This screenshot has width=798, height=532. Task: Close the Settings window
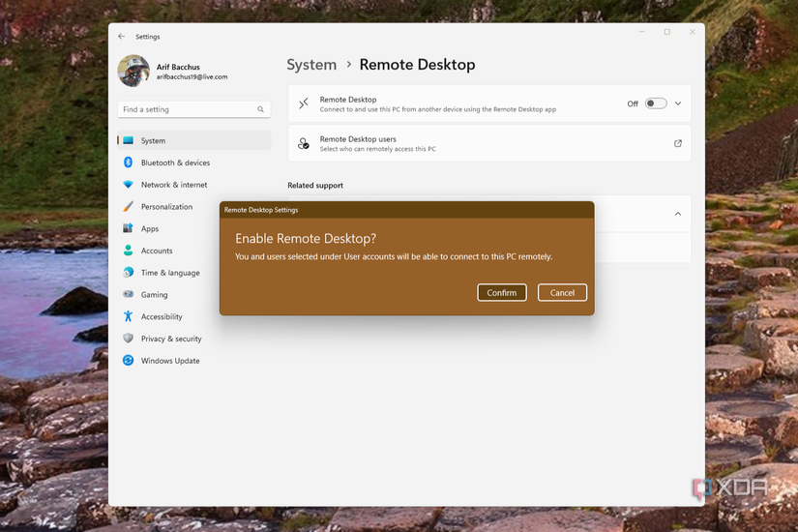pyautogui.click(x=693, y=32)
